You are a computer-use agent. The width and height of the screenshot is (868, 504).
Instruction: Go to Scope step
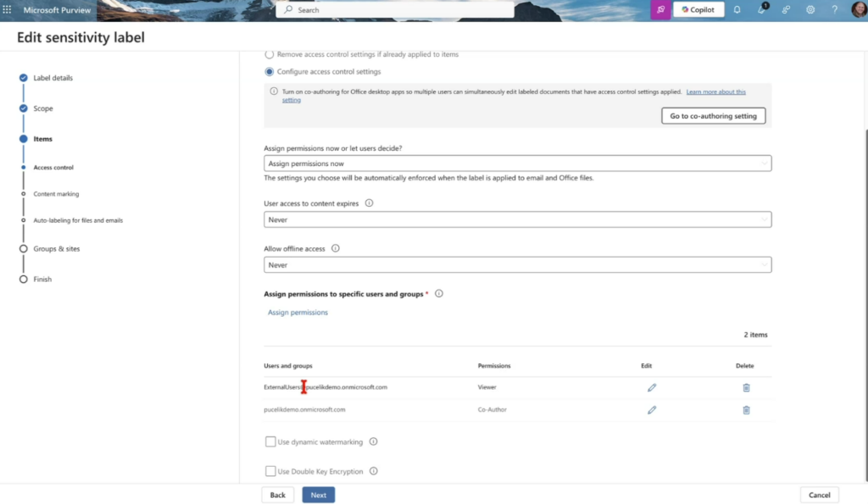43,108
